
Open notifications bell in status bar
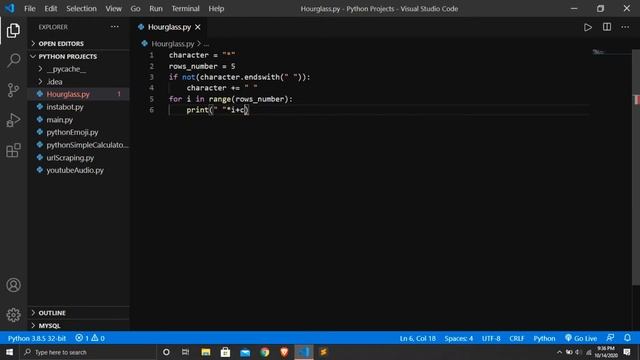[x=627, y=338]
